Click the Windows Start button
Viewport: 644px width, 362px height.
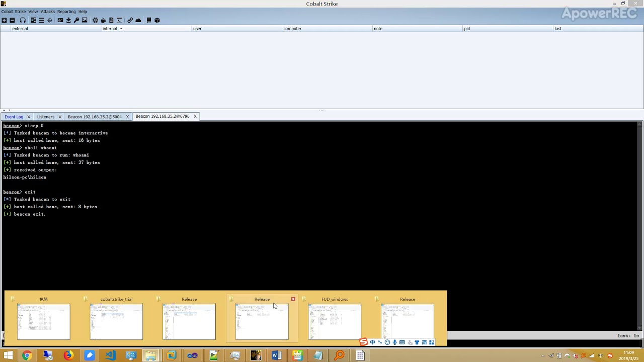tap(8, 355)
